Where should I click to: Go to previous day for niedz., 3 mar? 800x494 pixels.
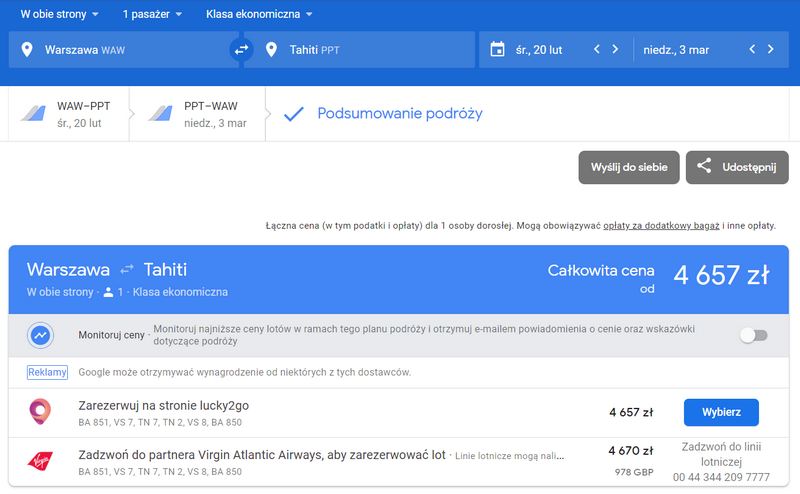752,50
